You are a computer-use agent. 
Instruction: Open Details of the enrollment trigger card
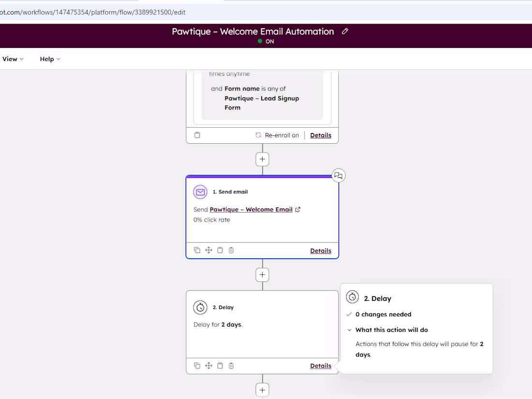(x=321, y=135)
